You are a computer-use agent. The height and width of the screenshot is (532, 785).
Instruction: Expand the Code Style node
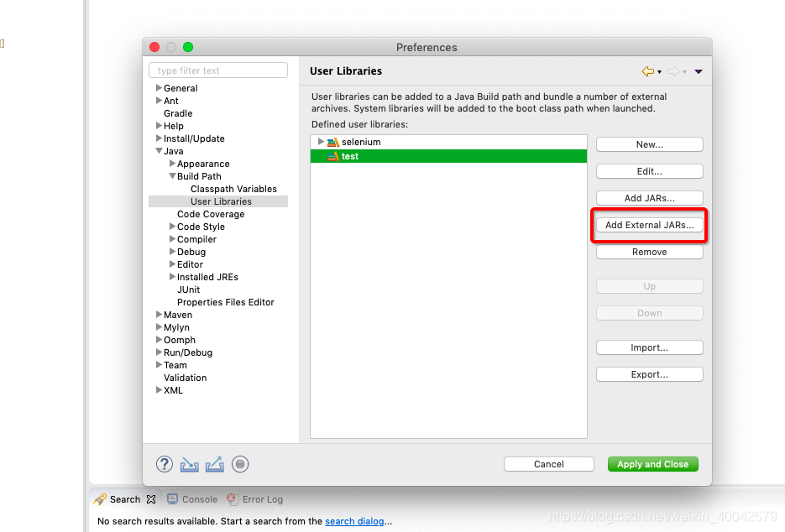click(172, 227)
